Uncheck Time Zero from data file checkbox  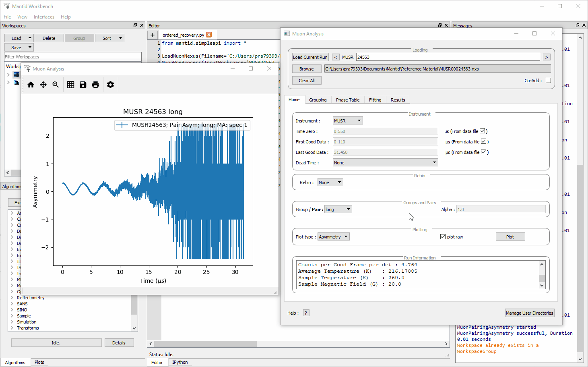point(483,131)
